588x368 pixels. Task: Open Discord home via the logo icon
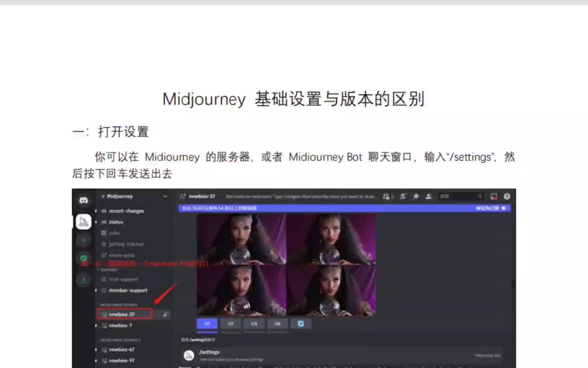coord(84,200)
